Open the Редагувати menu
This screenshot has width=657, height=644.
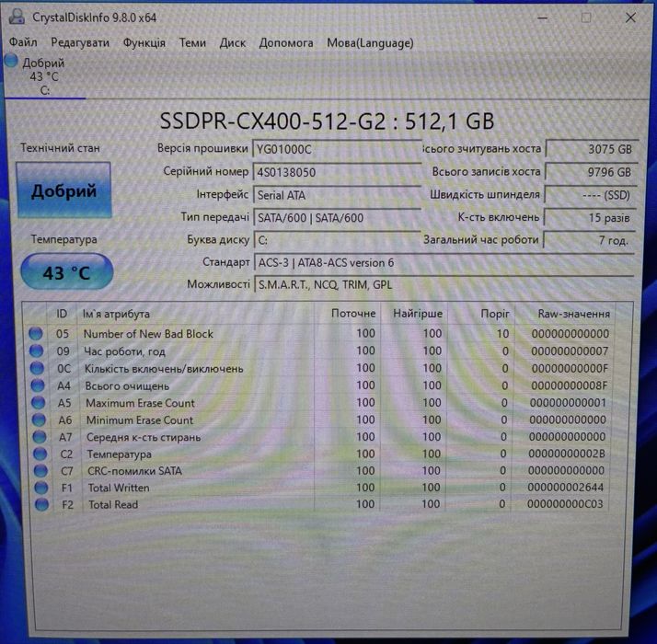point(80,42)
